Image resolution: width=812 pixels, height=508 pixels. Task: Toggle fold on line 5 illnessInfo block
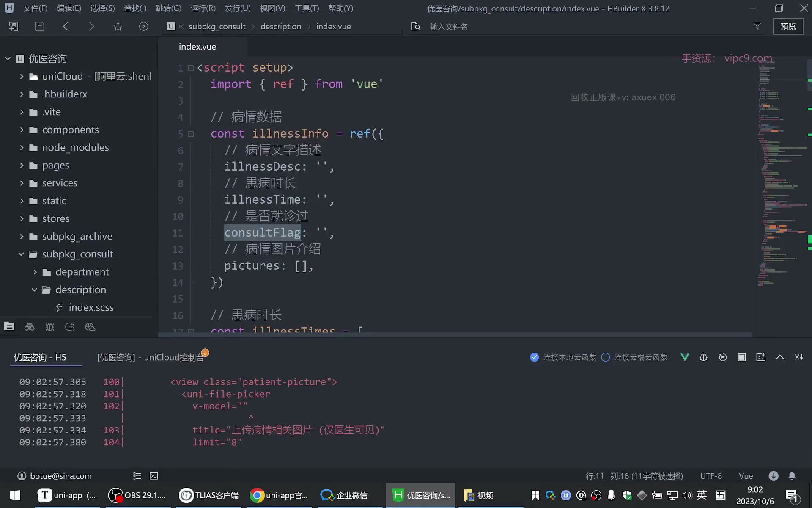(x=191, y=134)
